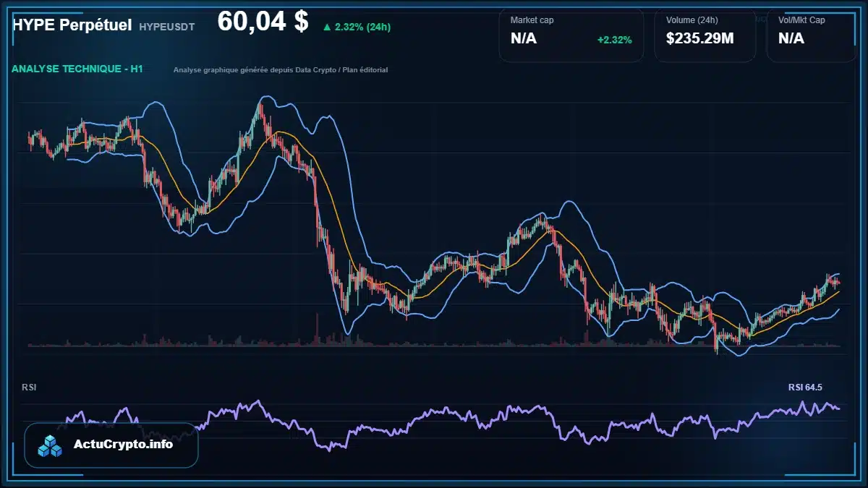Select the Market cap card

[571, 35]
